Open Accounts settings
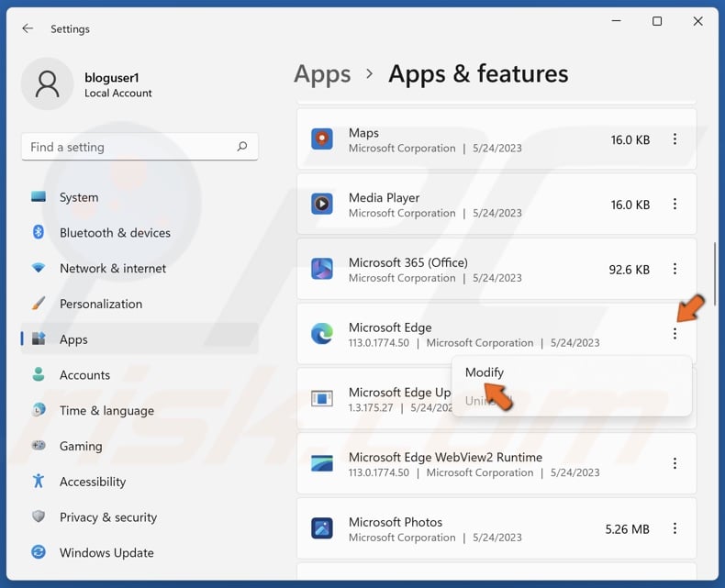 139,374
